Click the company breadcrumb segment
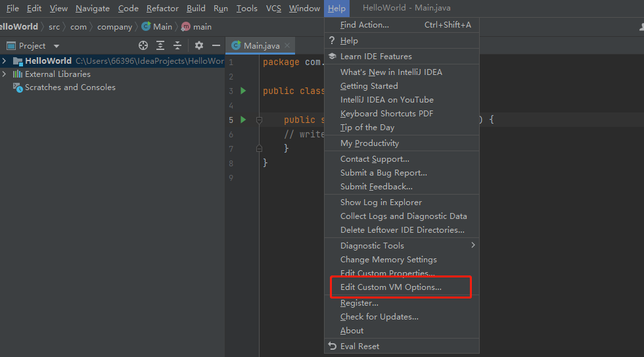644x357 pixels. click(x=114, y=27)
